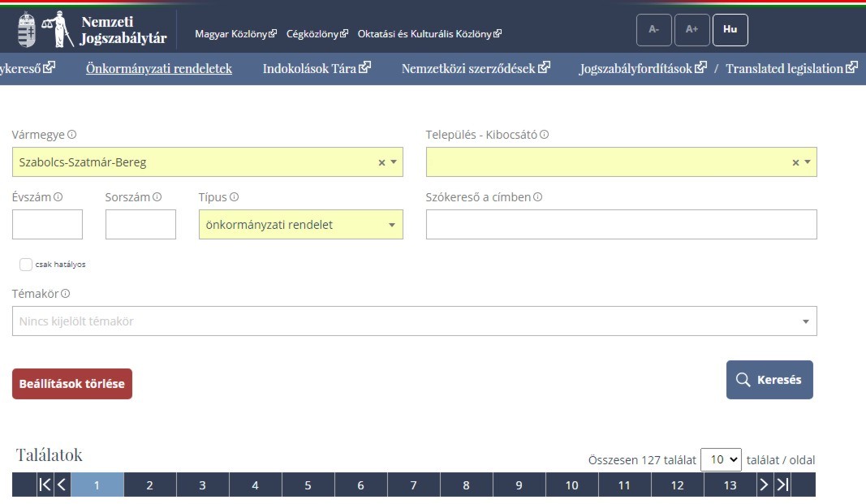Show info tooltip icon for Sorszám

(157, 196)
